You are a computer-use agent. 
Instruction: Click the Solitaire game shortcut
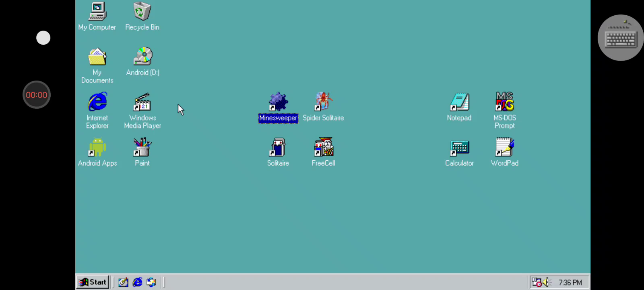click(278, 148)
